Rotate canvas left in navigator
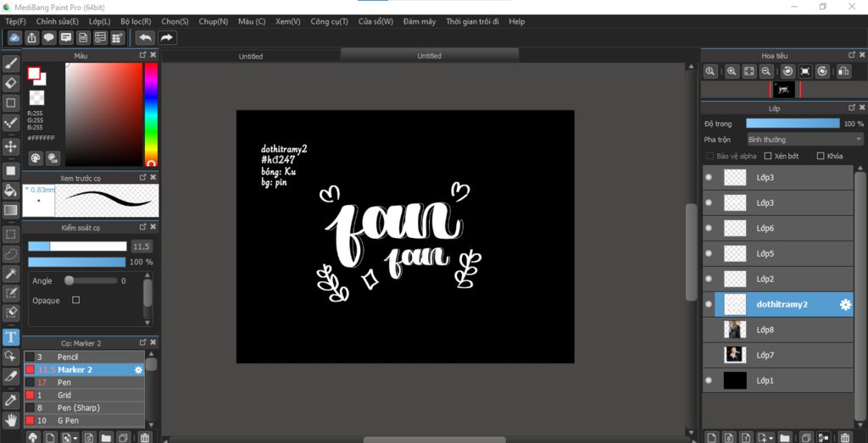The image size is (868, 443). tap(788, 71)
